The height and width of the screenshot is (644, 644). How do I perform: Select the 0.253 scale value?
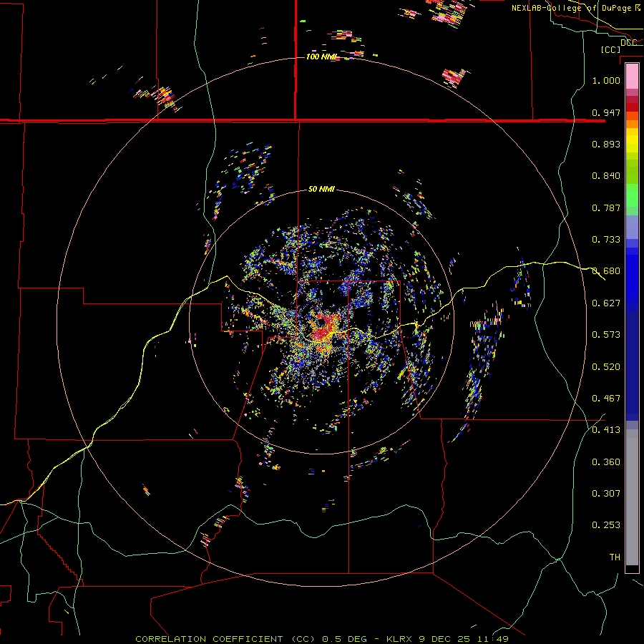pos(606,525)
